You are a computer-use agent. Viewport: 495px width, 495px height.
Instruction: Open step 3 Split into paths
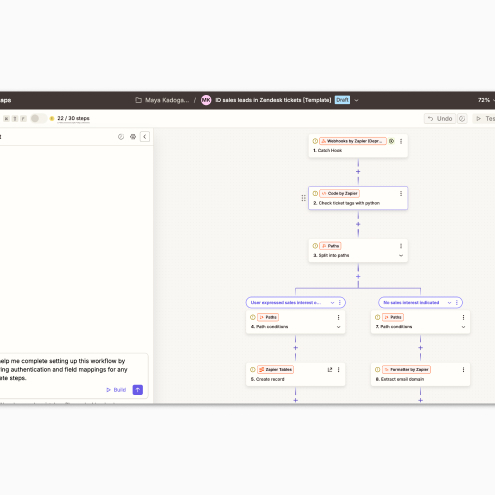tap(358, 250)
